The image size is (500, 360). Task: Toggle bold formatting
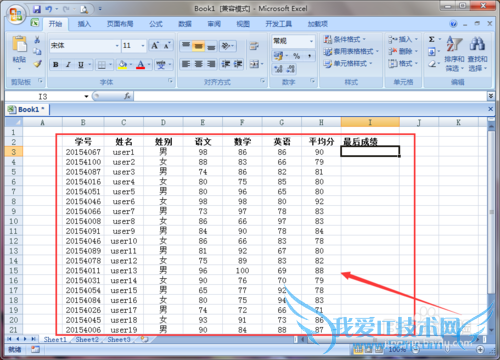[56, 65]
